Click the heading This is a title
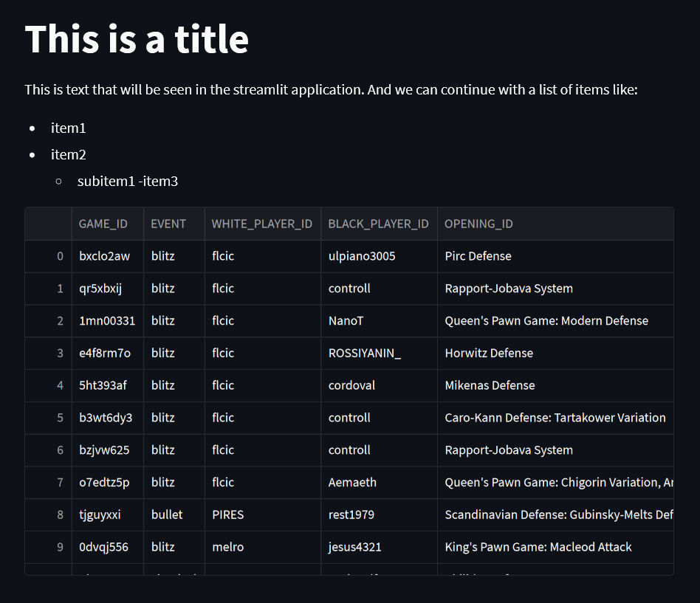 136,40
